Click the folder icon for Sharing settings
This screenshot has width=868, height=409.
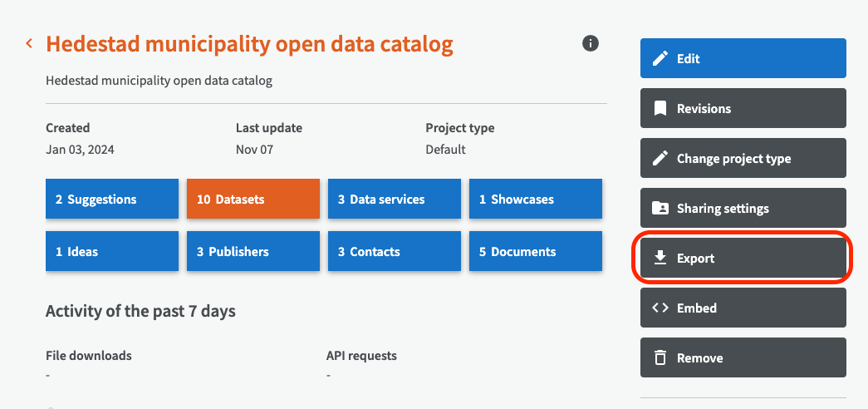click(x=660, y=209)
